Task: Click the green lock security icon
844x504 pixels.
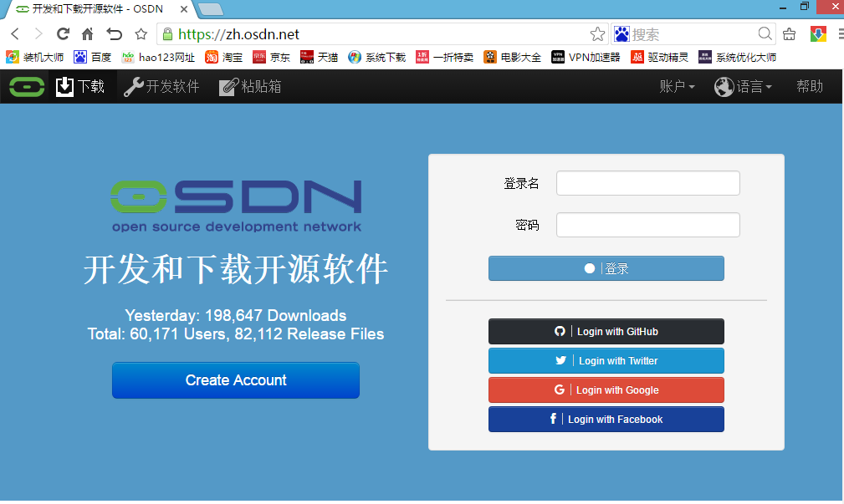Action: 167,34
